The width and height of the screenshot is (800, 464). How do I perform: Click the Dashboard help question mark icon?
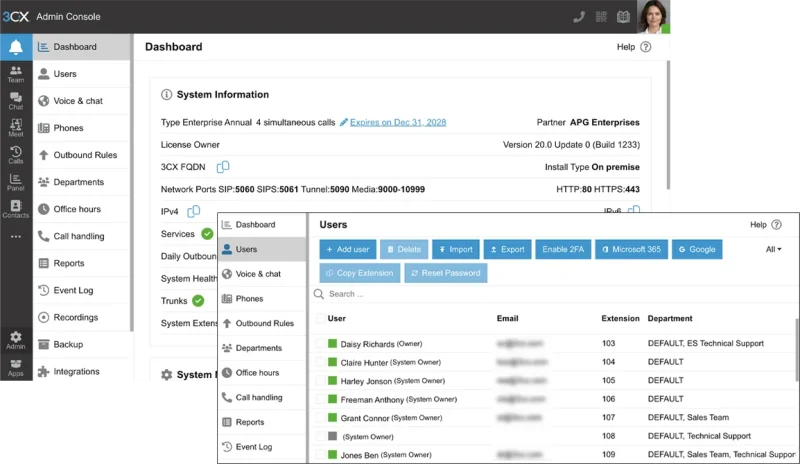(x=645, y=47)
